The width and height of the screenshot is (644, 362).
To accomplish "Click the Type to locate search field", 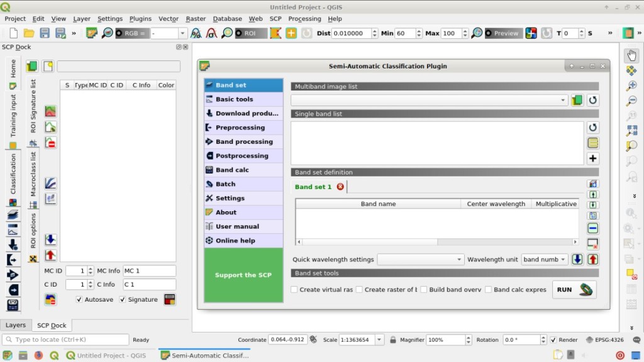I will (x=65, y=340).
